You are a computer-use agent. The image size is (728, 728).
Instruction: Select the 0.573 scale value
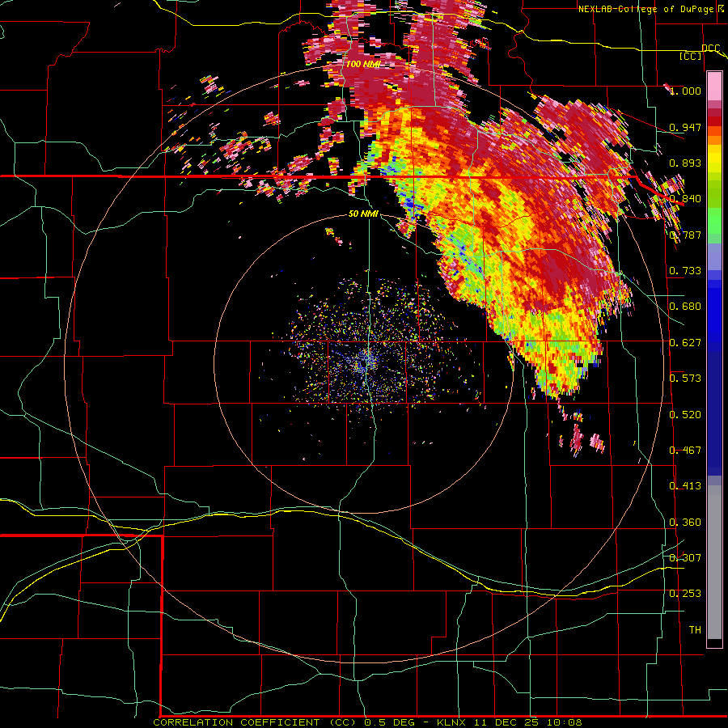[x=685, y=378]
